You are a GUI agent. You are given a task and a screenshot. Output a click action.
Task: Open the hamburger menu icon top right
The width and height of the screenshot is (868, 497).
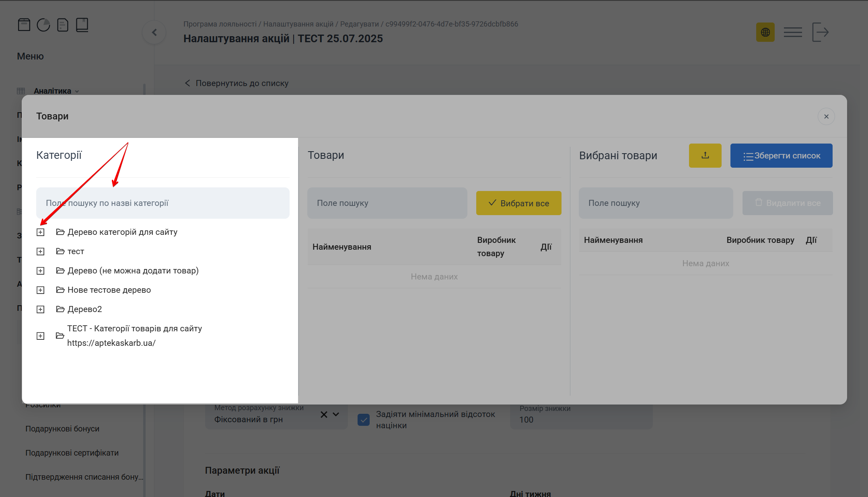click(793, 32)
